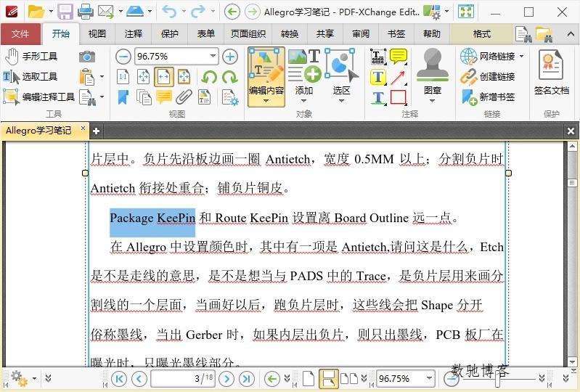Select two-page layout in the status bar

349,379
